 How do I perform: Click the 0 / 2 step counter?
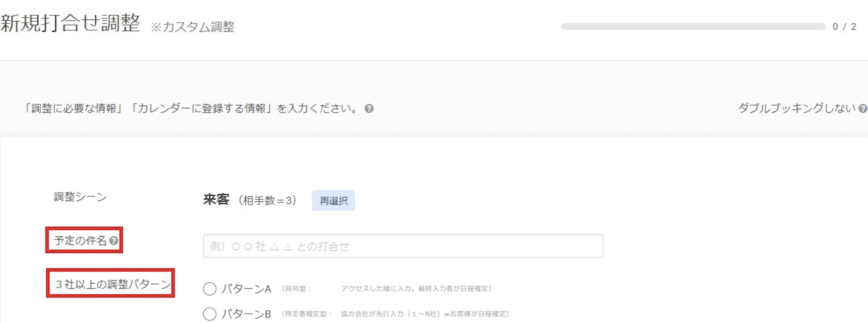point(844,27)
